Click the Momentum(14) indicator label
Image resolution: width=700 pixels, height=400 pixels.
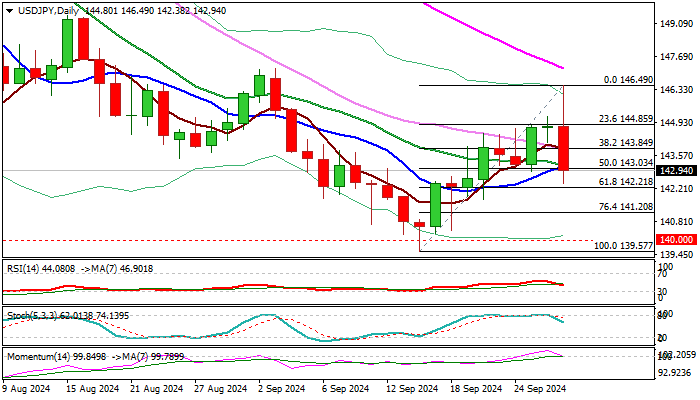point(95,357)
